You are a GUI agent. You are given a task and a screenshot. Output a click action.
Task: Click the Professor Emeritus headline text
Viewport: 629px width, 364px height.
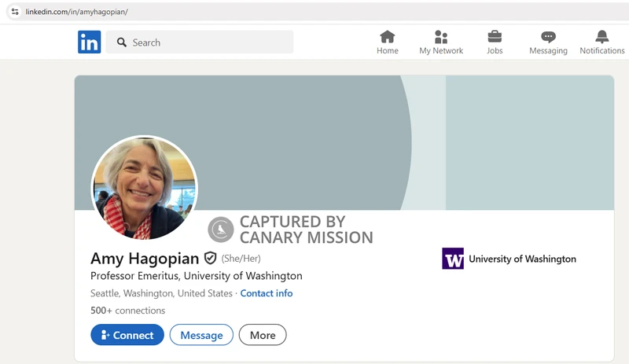(196, 276)
